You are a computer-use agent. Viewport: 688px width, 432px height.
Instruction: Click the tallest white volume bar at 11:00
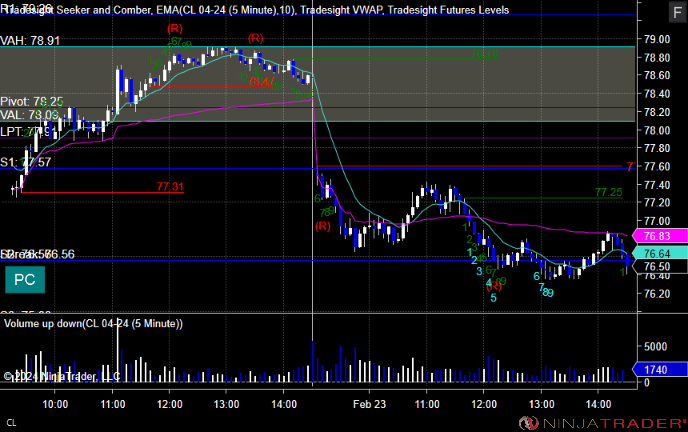(x=118, y=350)
